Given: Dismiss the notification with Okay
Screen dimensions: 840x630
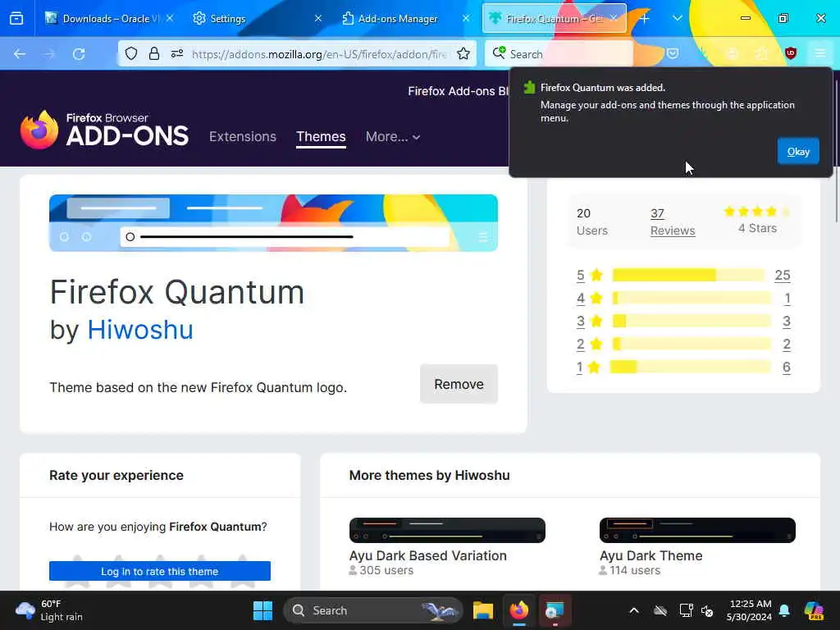Looking at the screenshot, I should click(x=798, y=152).
